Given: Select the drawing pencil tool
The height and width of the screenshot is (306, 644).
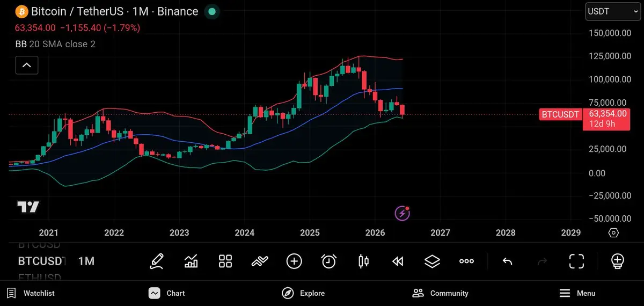Looking at the screenshot, I should 157,261.
